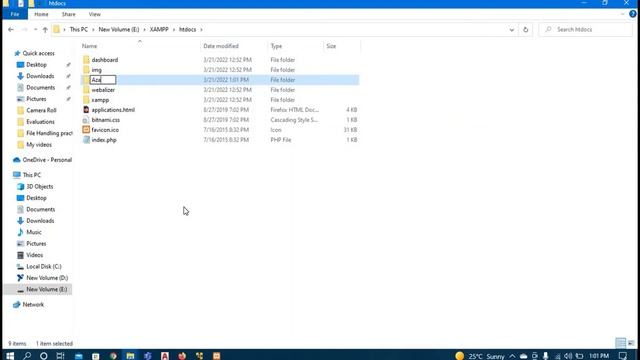Select favicon.ico file icon

(x=86, y=130)
